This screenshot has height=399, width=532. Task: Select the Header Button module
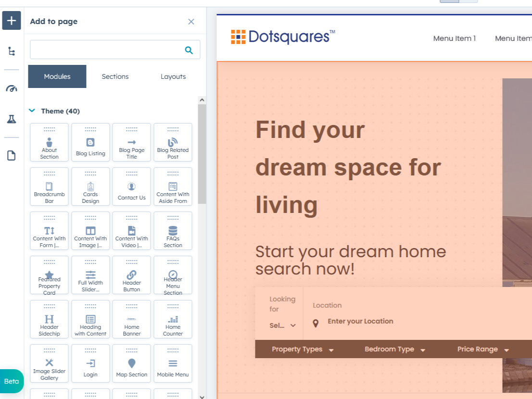point(132,275)
